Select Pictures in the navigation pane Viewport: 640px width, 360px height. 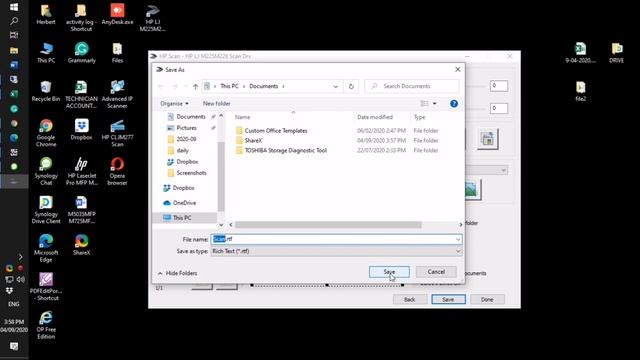tap(187, 128)
